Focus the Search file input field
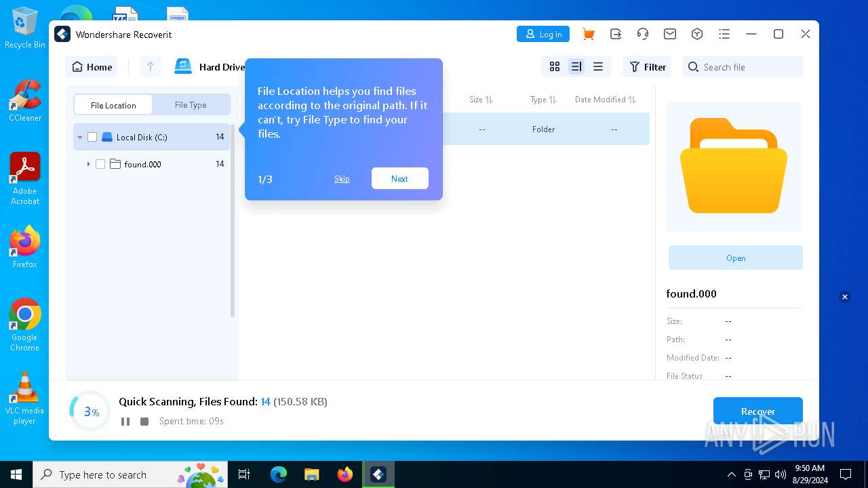 click(x=743, y=66)
